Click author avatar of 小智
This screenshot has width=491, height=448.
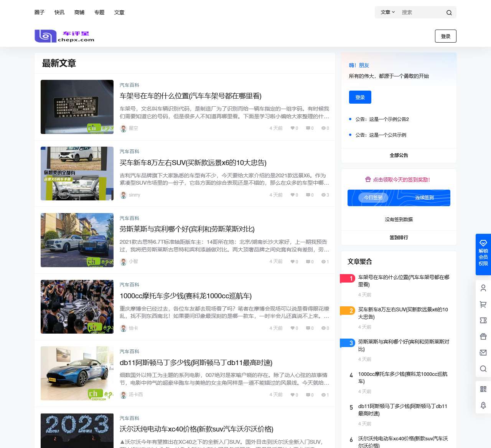[124, 262]
